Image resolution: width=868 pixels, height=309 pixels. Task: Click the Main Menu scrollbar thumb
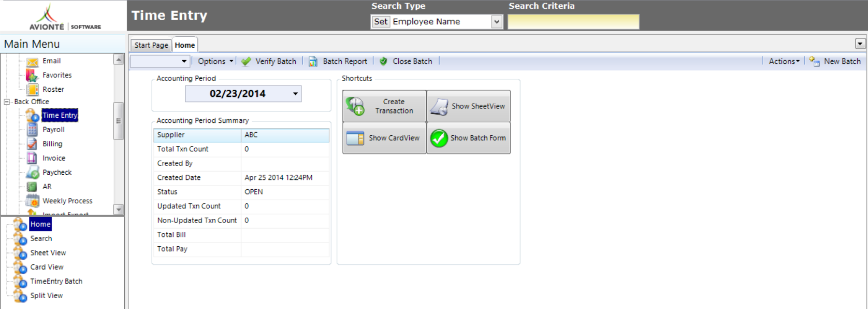coord(119,121)
